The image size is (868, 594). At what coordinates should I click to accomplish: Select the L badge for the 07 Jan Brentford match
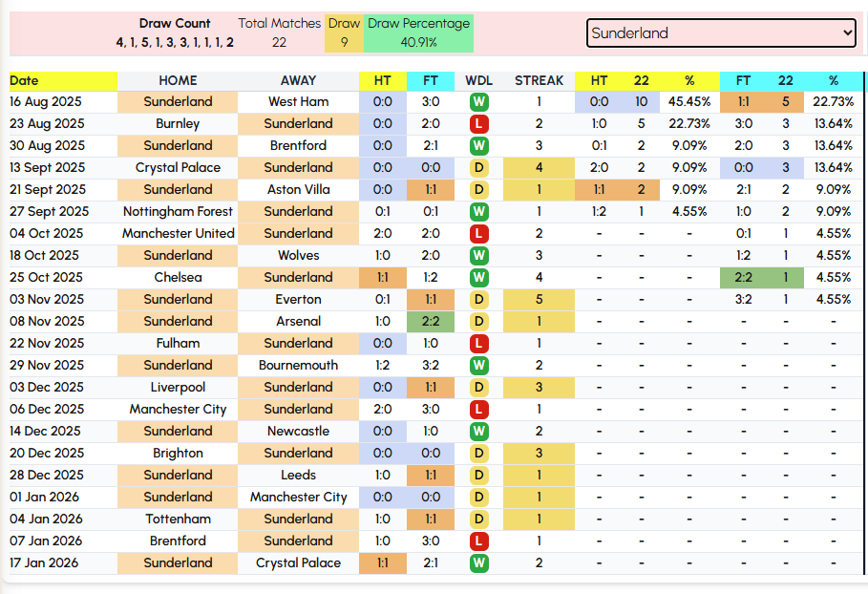[478, 541]
